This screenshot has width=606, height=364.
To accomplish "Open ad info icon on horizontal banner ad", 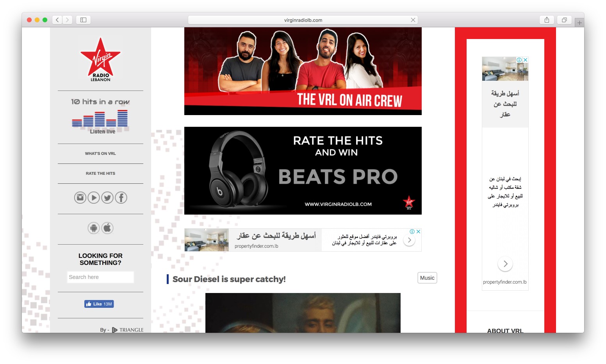I will [412, 231].
